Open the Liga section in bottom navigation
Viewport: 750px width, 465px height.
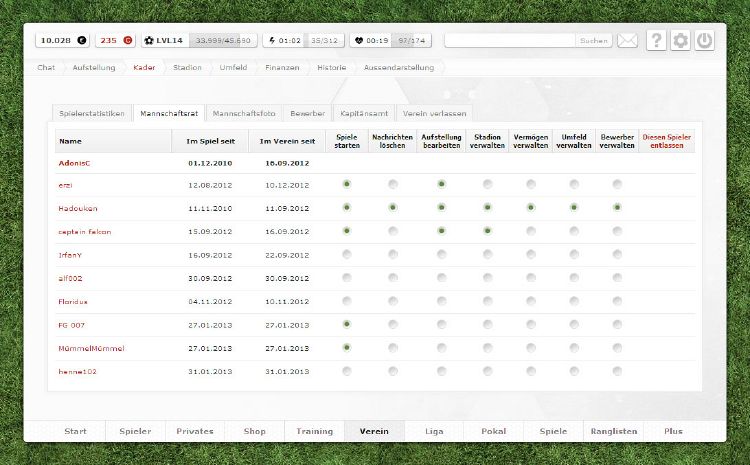[x=434, y=431]
